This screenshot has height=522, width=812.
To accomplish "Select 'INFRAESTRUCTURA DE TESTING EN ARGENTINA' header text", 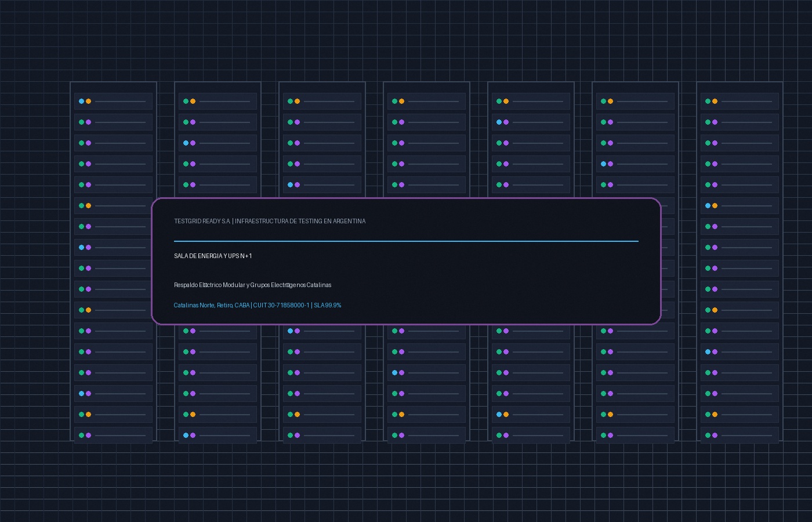I will pyautogui.click(x=300, y=221).
